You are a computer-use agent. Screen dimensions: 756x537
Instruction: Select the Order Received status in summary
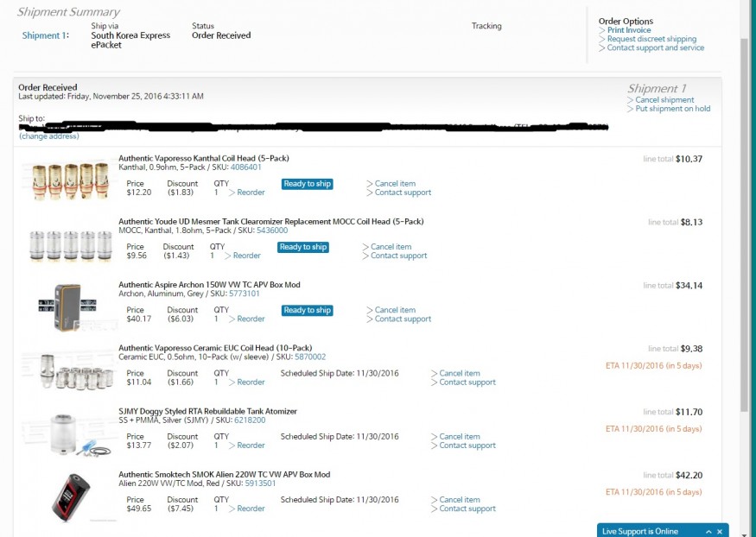(x=221, y=35)
